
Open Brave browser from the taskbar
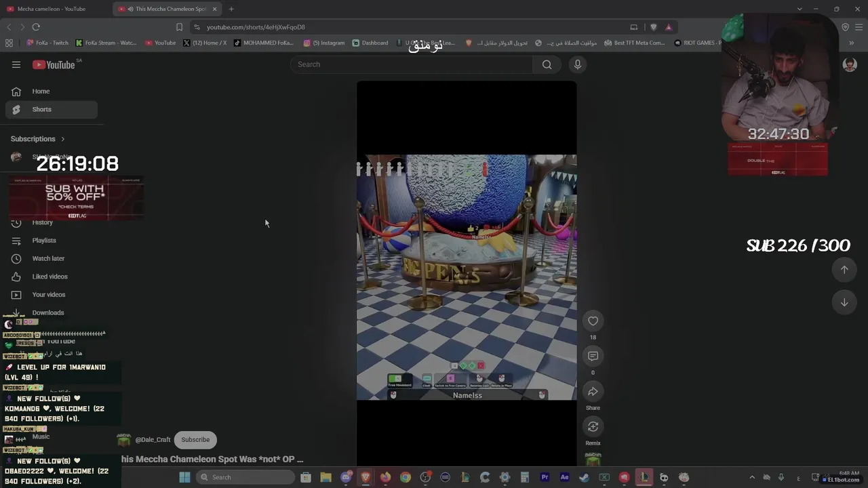366,477
